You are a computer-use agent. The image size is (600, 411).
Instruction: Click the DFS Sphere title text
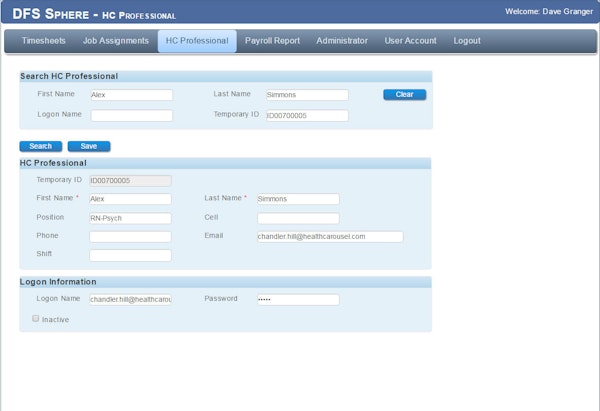[94, 14]
